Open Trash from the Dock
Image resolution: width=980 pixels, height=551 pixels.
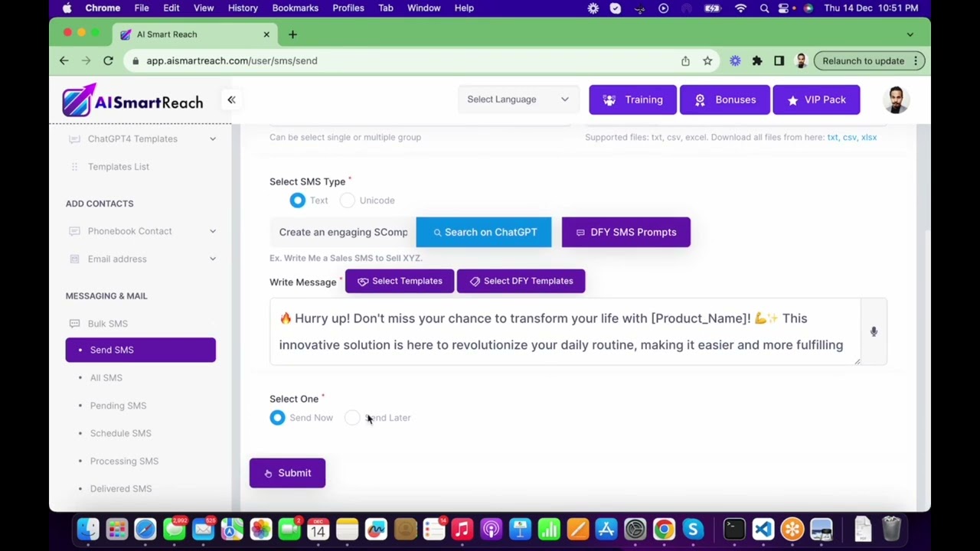[x=892, y=529]
